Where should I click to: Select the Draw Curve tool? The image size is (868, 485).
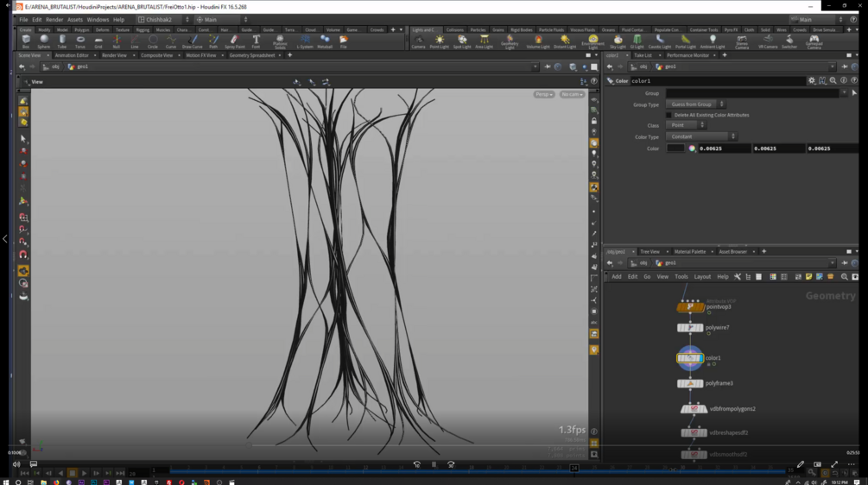click(x=192, y=41)
